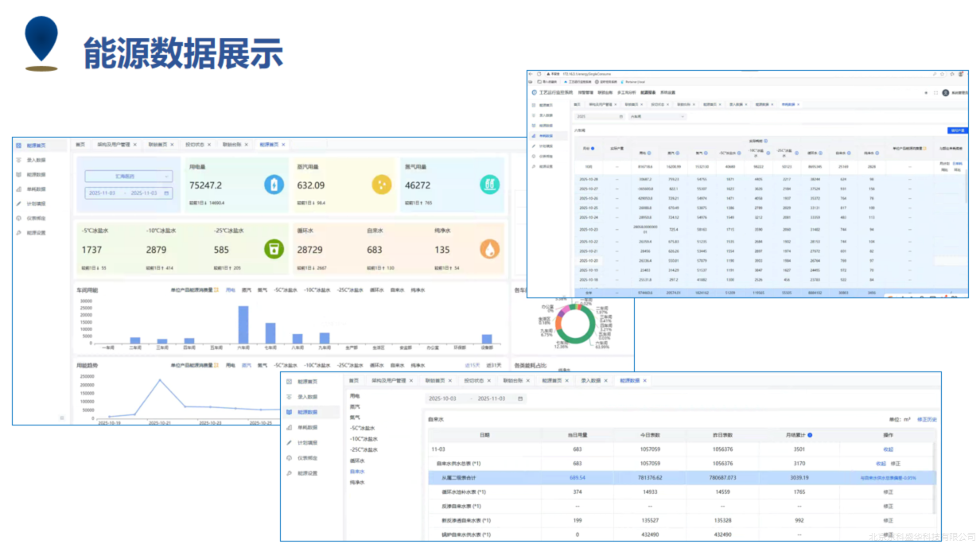
Task: Open the 修正历史 link
Action: [x=927, y=419]
